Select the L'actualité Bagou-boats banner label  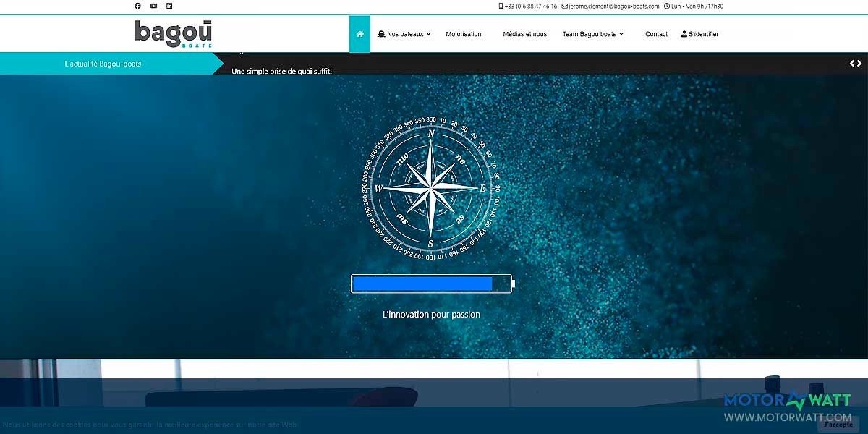point(103,64)
